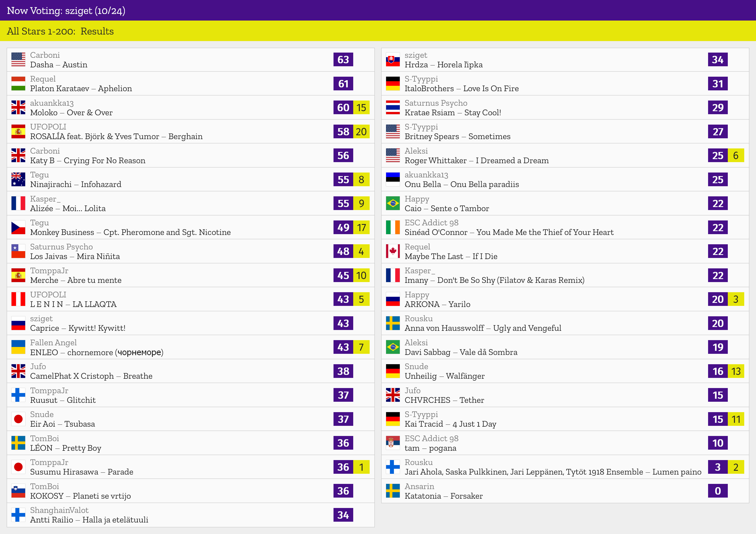Click the yellow 13 points beside Unheilig

(736, 371)
